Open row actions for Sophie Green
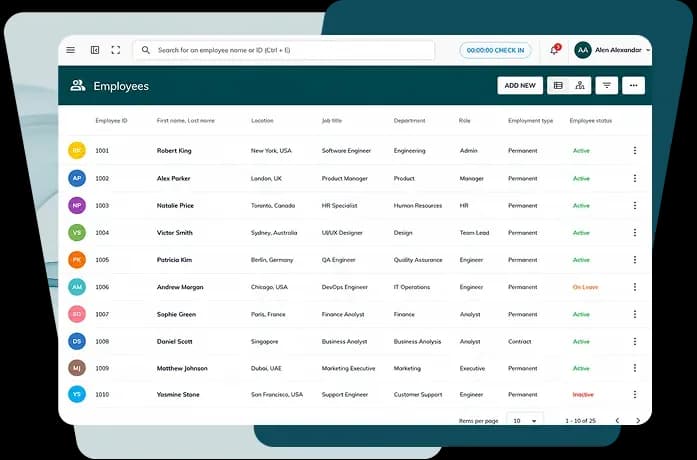Screen dimensions: 697x460 tap(635, 314)
